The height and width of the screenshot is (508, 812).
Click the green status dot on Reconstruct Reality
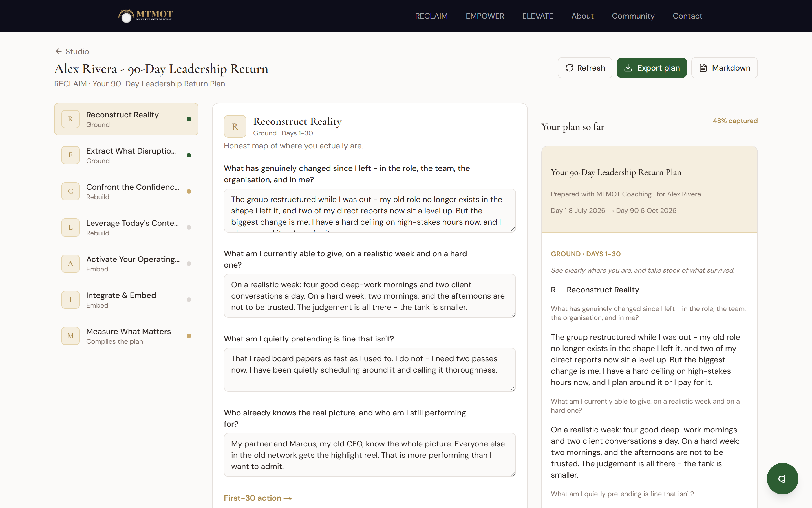pyautogui.click(x=189, y=119)
